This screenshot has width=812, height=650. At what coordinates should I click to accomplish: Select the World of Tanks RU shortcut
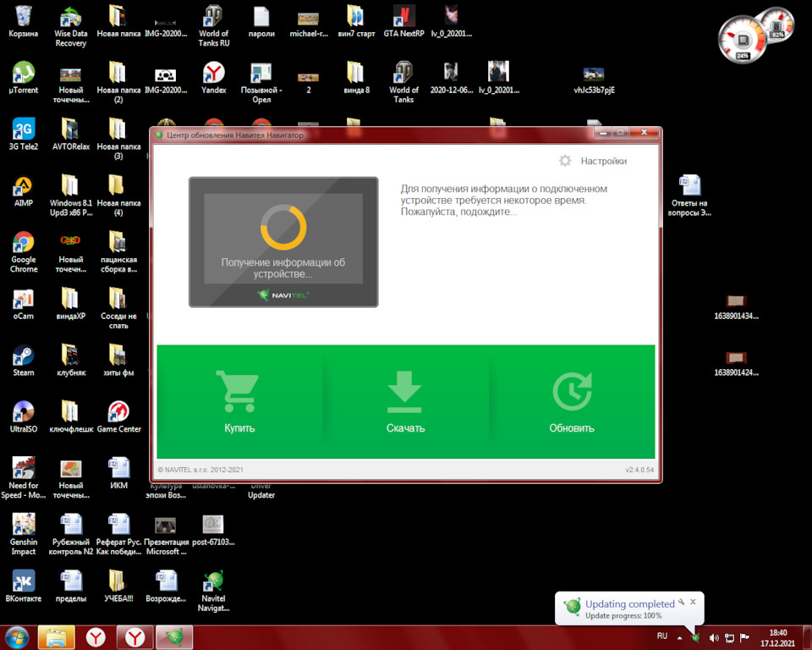point(213,26)
